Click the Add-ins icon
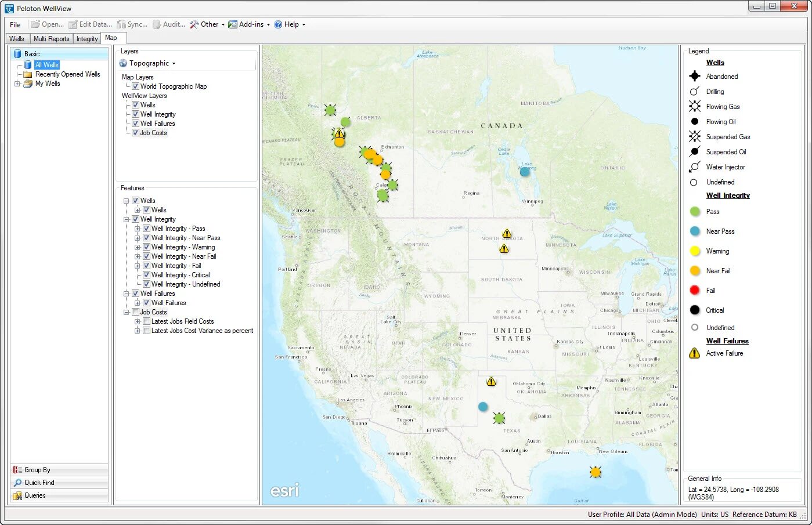This screenshot has height=525, width=812. coord(233,24)
